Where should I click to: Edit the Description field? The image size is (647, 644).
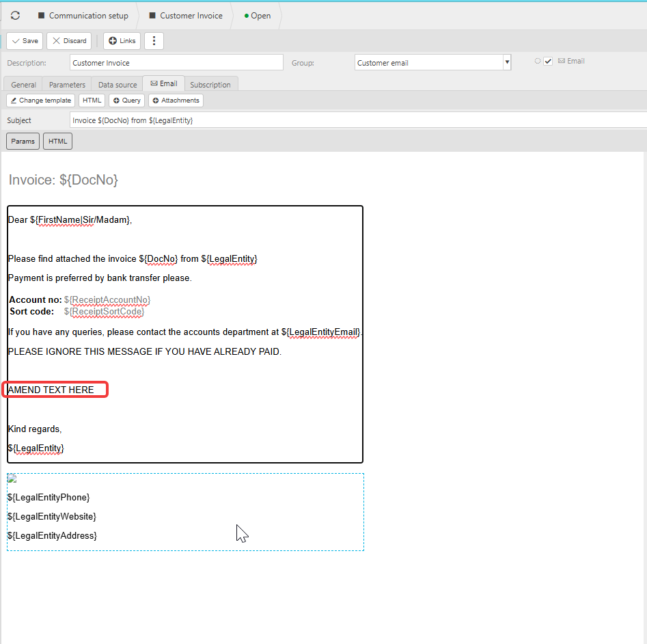[x=176, y=63]
